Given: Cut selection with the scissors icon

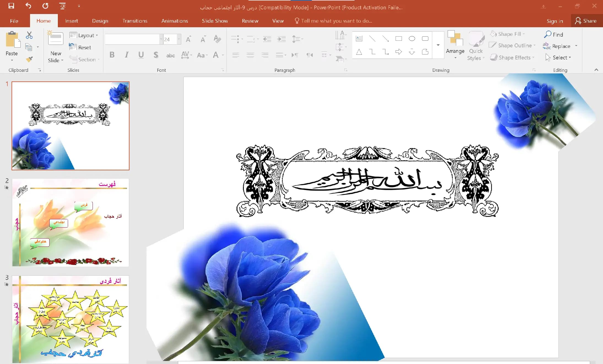Looking at the screenshot, I should [29, 35].
